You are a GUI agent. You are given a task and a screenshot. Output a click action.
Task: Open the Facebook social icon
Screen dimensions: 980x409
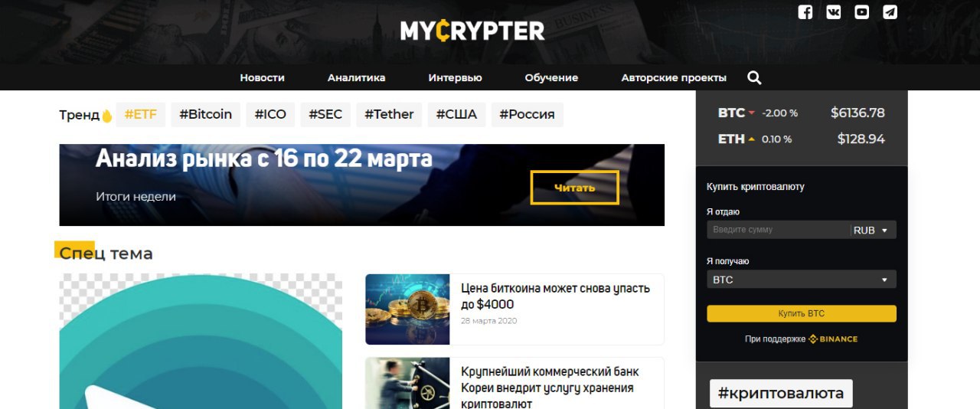[x=805, y=12]
